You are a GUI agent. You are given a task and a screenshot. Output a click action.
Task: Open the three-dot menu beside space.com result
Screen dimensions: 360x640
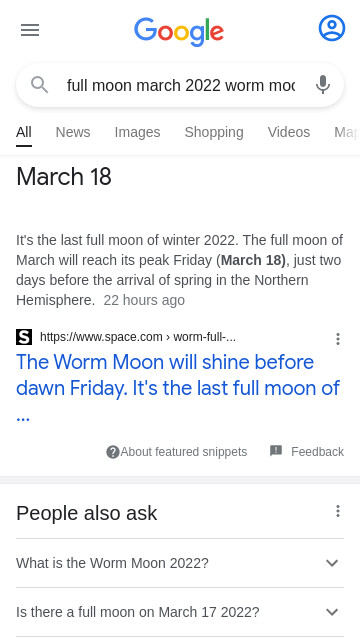coord(338,339)
